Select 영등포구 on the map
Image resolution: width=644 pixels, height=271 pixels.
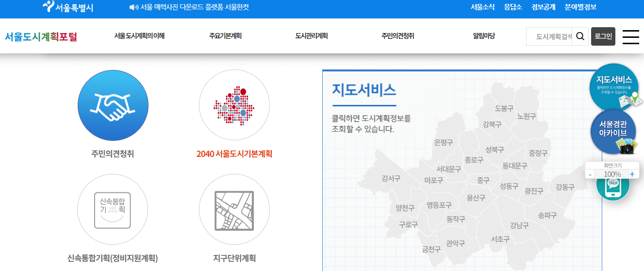click(x=439, y=204)
